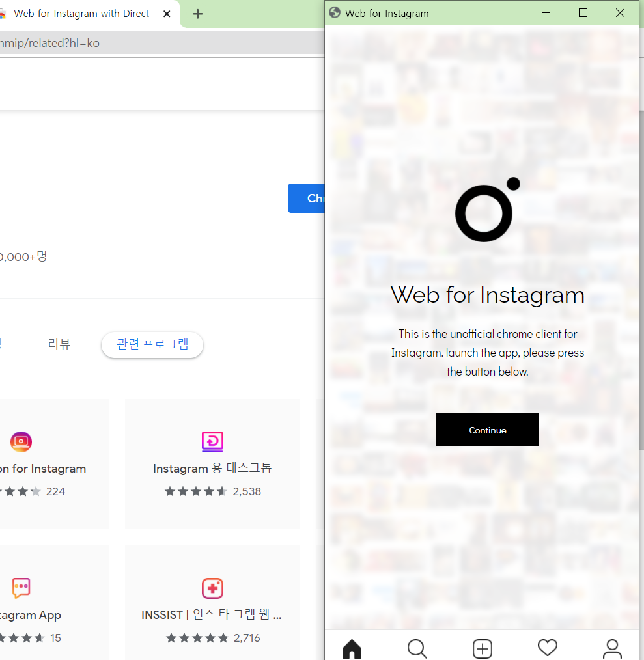This screenshot has height=660, width=644.
Task: Click the 0,000+명 user count text
Action: click(23, 256)
